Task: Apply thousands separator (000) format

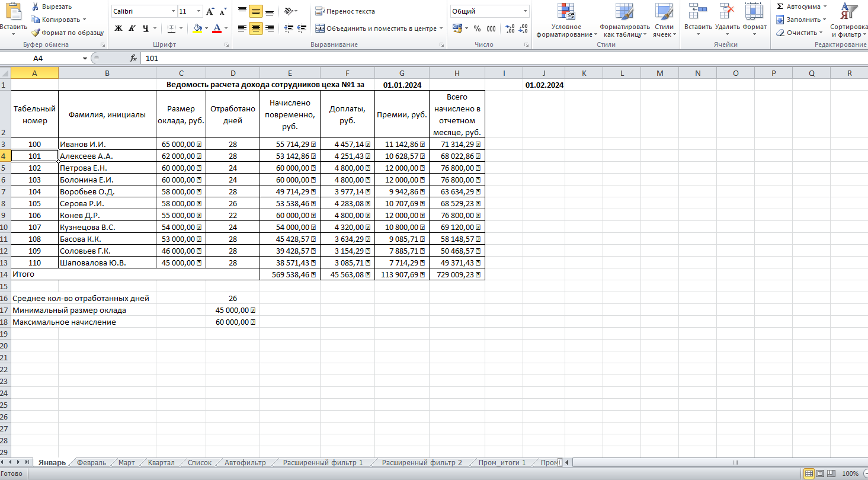Action: (491, 28)
